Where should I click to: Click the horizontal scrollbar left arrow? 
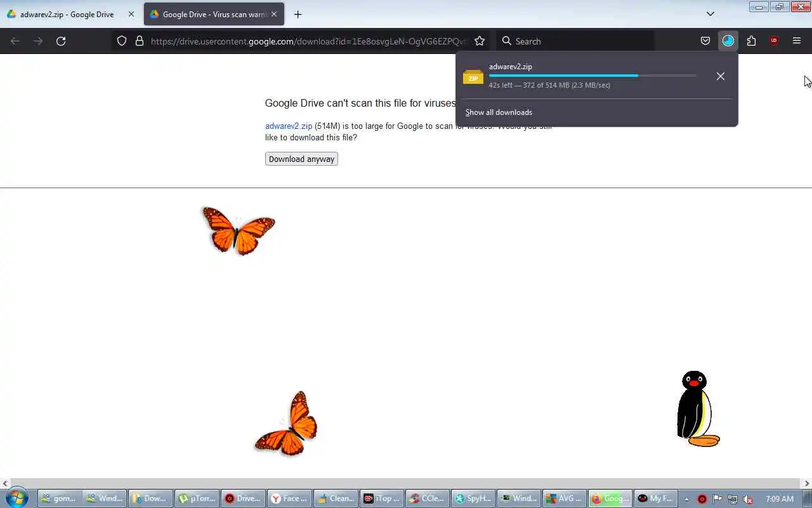5,484
